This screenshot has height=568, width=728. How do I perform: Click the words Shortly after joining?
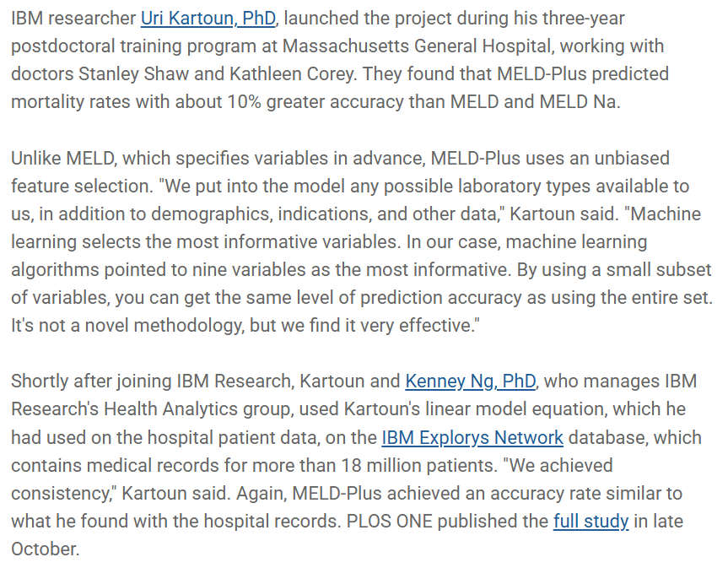91,381
